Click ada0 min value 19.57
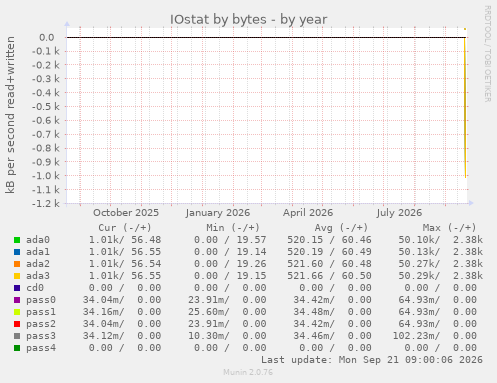This screenshot has width=497, height=383. click(251, 240)
